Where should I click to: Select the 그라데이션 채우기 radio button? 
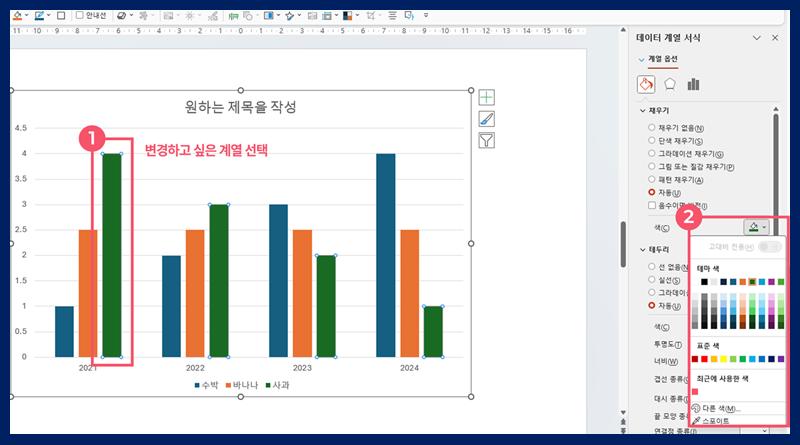click(652, 153)
